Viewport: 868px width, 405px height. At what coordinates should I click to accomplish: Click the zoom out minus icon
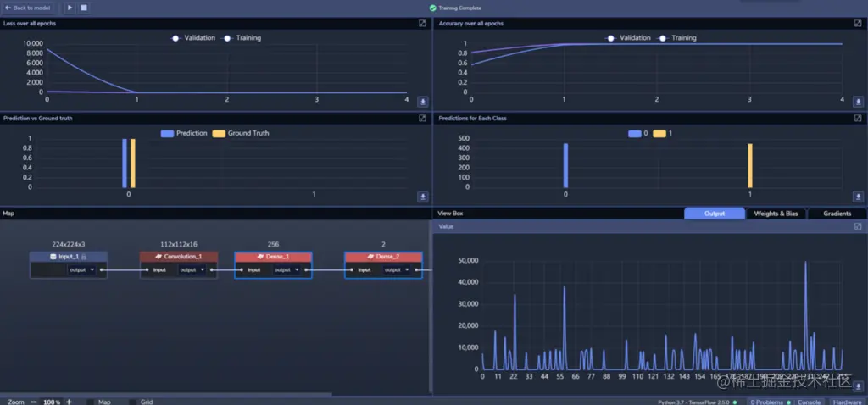coord(34,402)
